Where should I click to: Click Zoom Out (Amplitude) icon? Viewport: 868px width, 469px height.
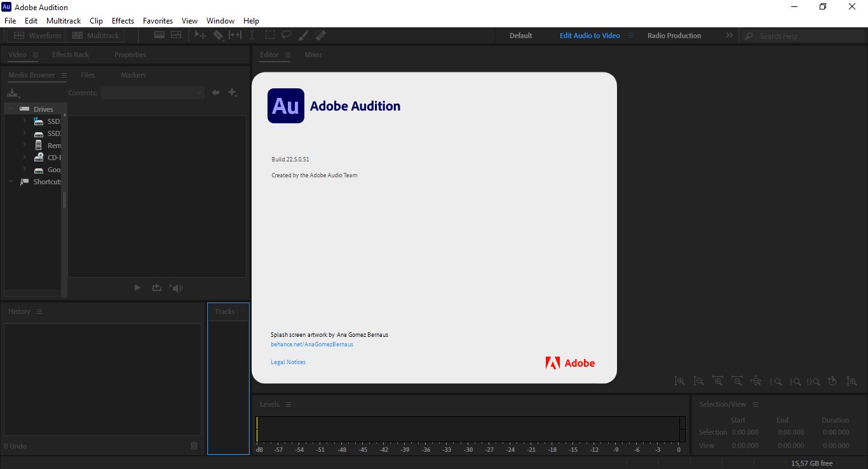pyautogui.click(x=699, y=381)
